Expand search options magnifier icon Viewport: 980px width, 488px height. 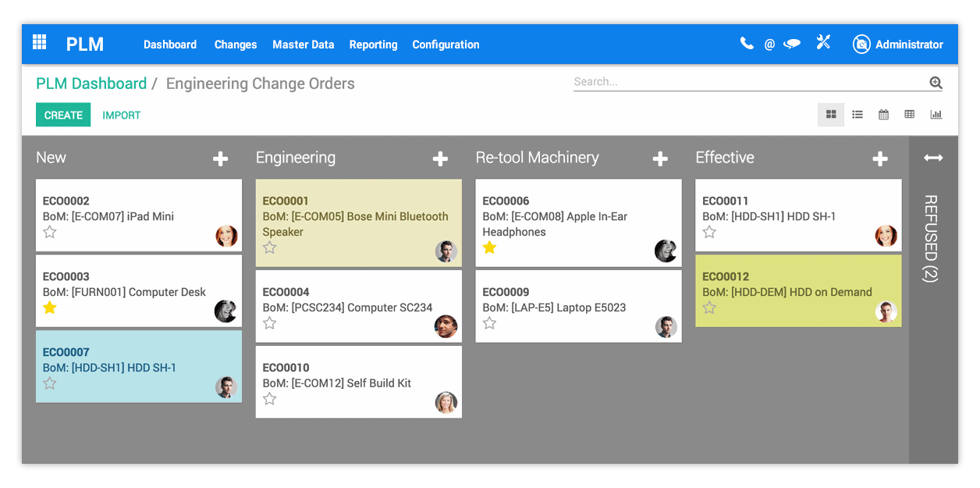[936, 83]
